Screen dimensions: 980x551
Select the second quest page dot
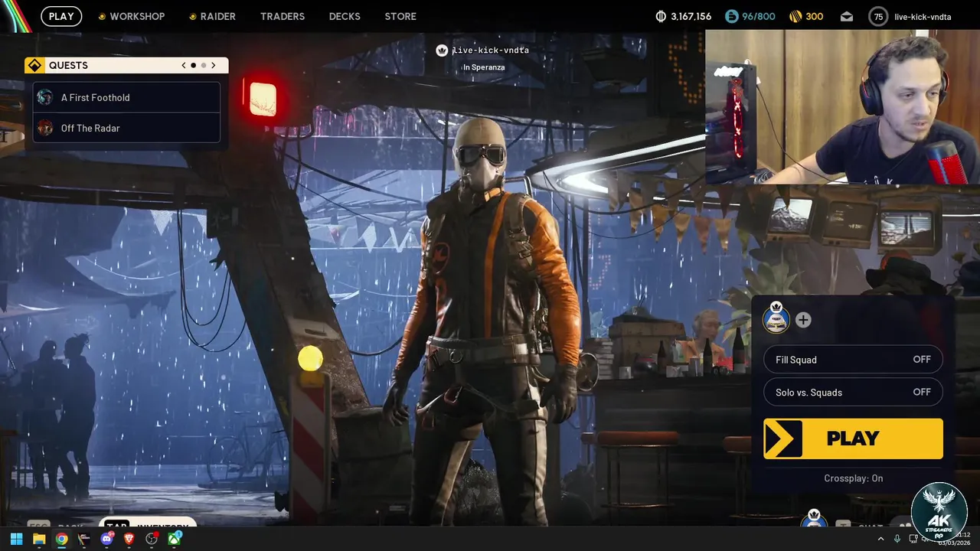203,65
